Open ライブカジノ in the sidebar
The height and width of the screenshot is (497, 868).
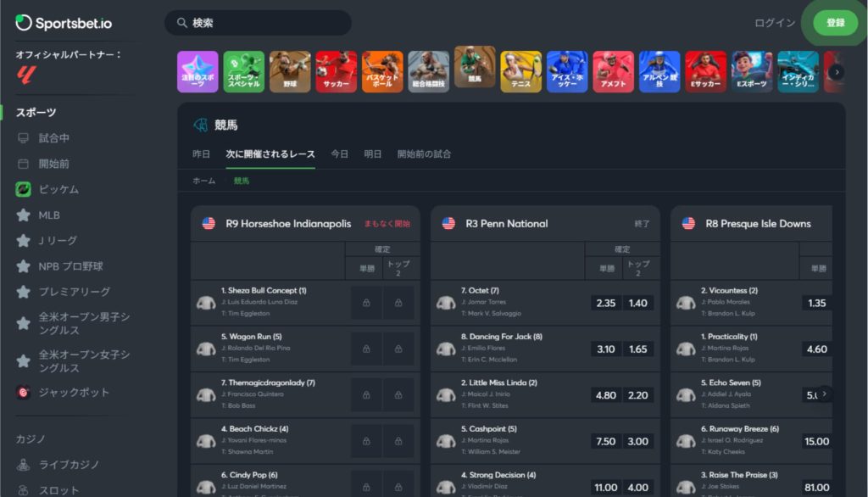pyautogui.click(x=68, y=464)
